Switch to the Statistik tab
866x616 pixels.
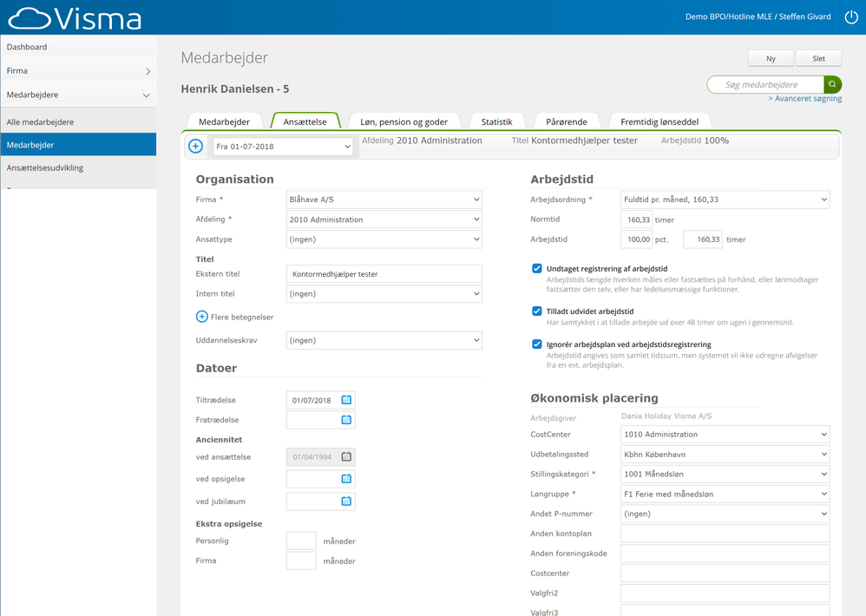[496, 122]
